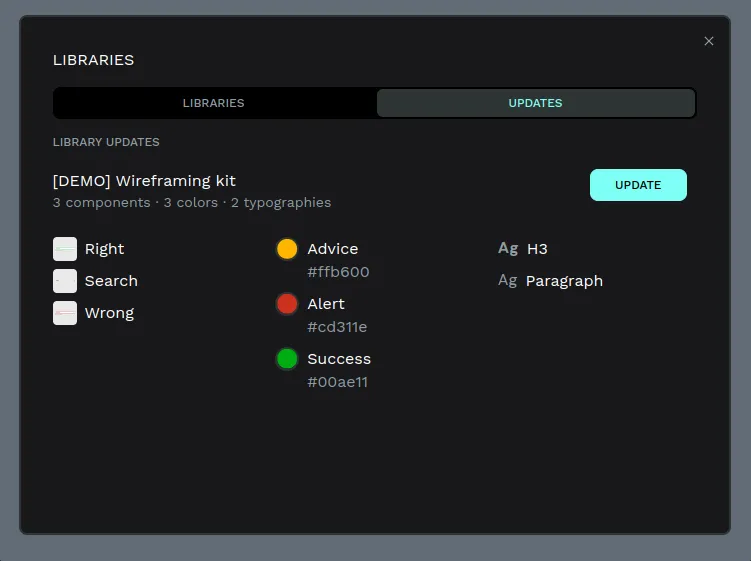Pick the green Success color swatch
The image size is (751, 561).
tap(287, 359)
